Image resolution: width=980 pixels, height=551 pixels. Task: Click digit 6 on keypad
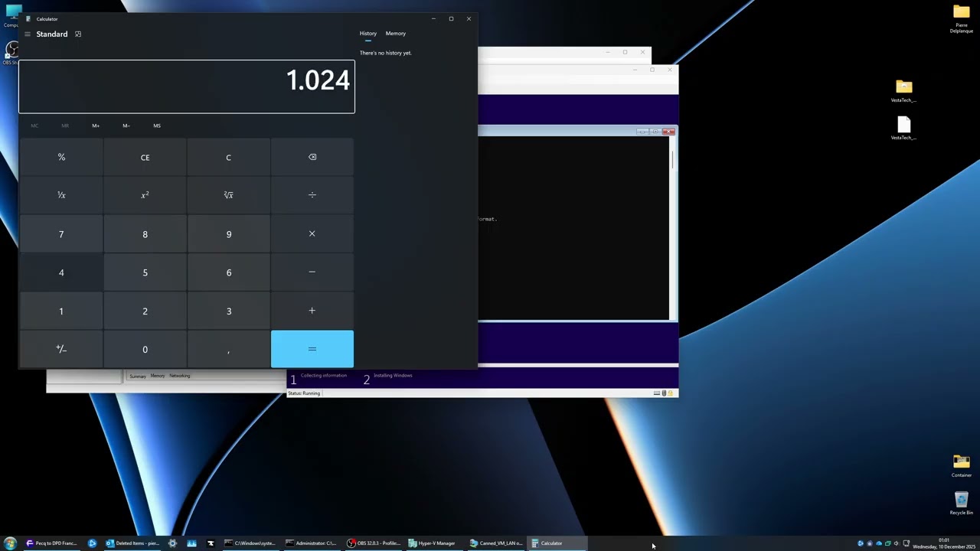pyautogui.click(x=228, y=272)
